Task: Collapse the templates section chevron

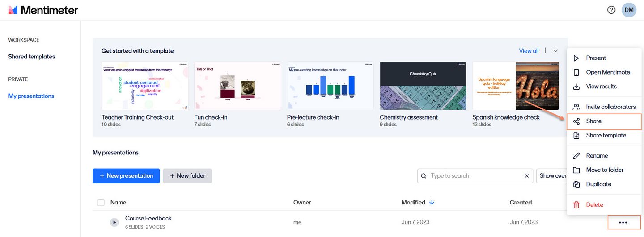Action: 555,51
